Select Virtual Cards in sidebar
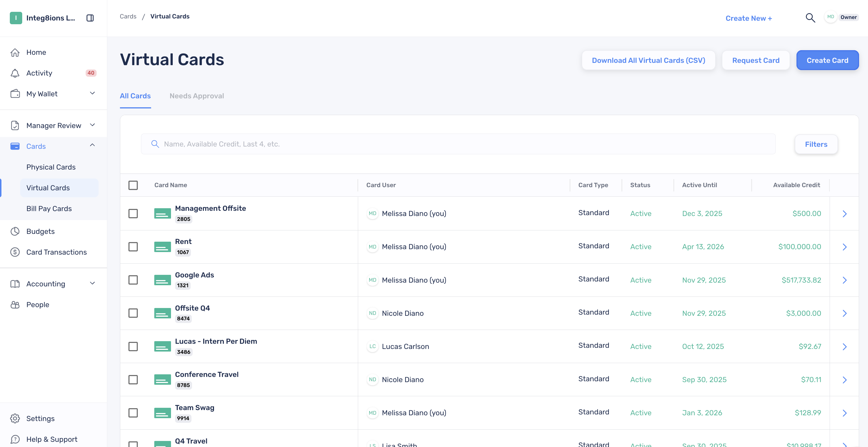868x447 pixels. click(59, 188)
